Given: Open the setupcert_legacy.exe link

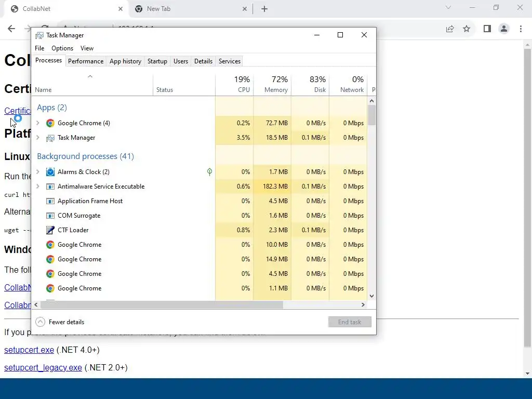Looking at the screenshot, I should [43, 367].
